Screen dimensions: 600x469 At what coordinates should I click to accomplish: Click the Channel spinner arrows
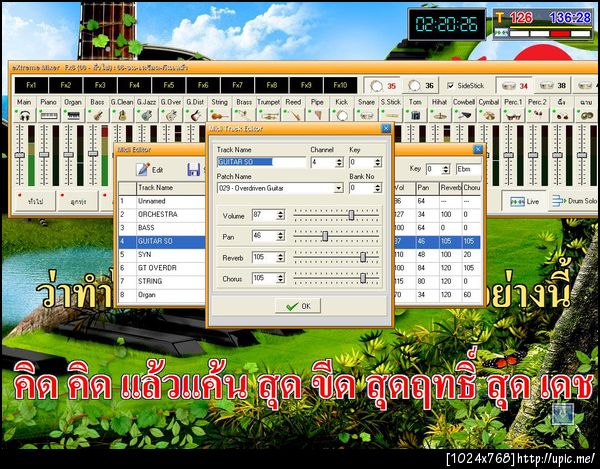point(339,163)
